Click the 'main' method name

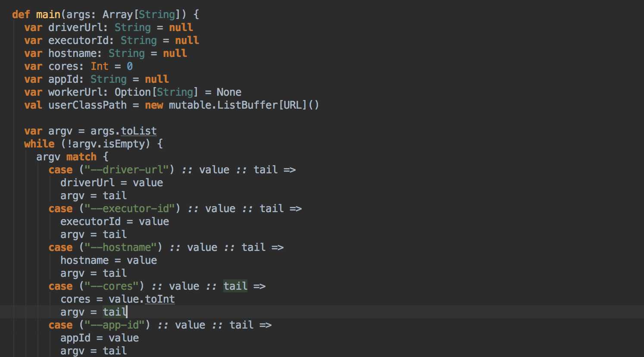tap(48, 15)
